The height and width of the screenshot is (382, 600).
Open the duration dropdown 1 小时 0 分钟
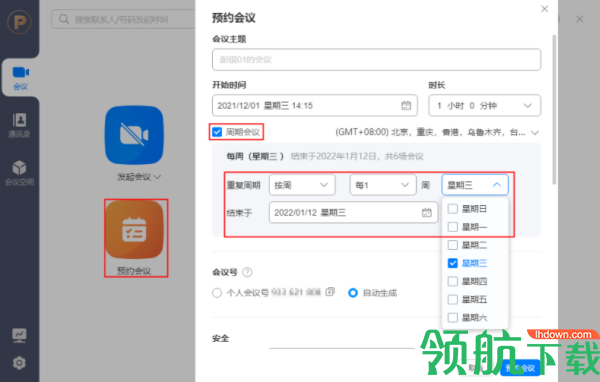[x=484, y=105]
